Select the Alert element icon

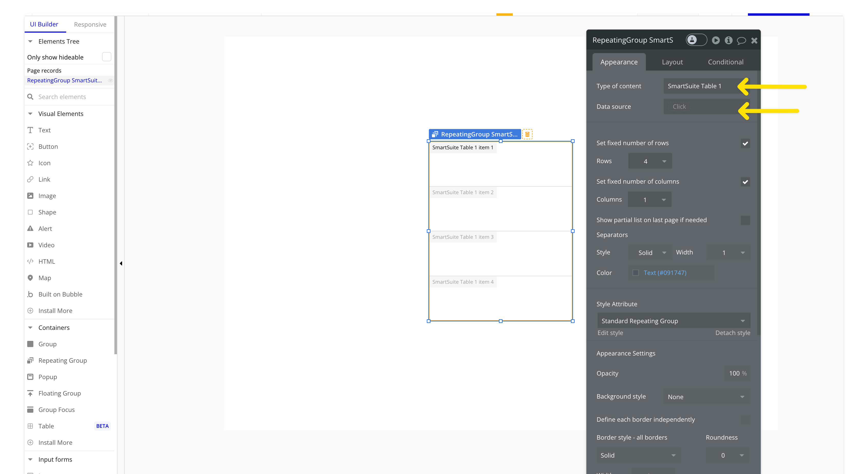pyautogui.click(x=30, y=229)
